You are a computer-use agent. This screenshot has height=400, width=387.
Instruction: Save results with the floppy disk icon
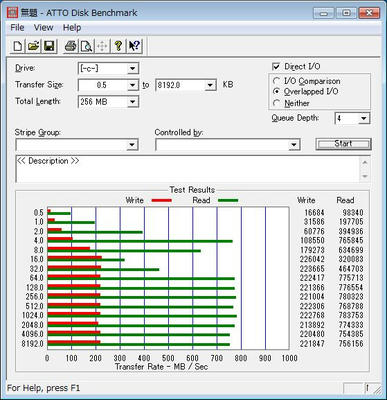(49, 46)
